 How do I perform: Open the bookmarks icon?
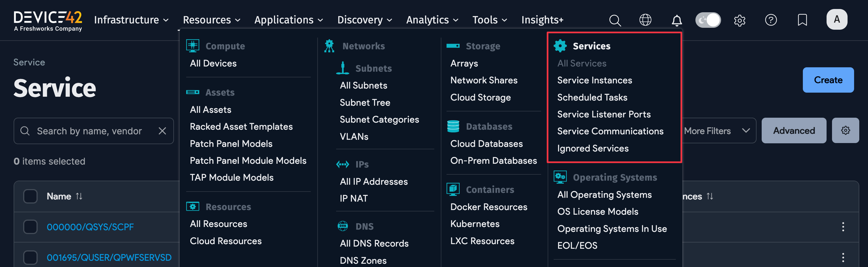tap(802, 20)
